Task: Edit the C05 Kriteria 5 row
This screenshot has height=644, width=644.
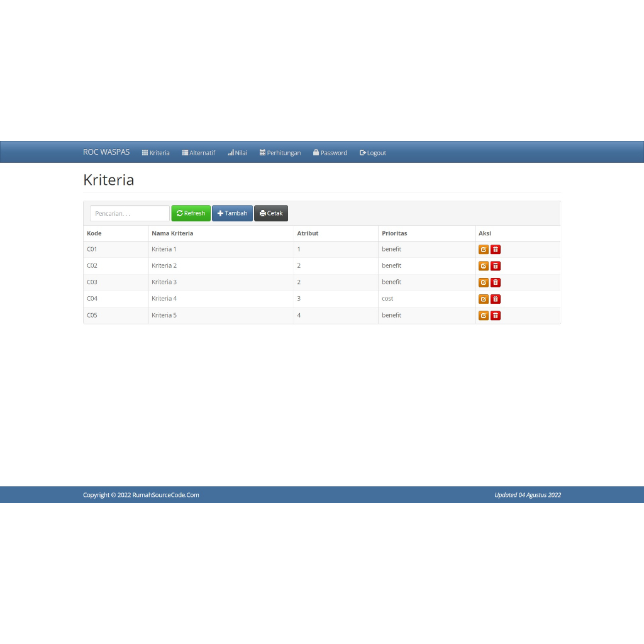Action: click(x=484, y=316)
